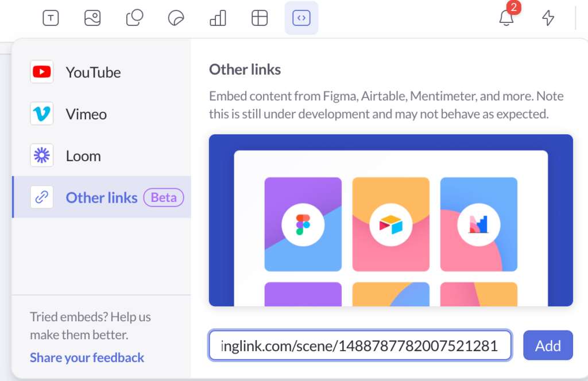Choose Loom embed option
This screenshot has width=588, height=381.
pos(102,156)
